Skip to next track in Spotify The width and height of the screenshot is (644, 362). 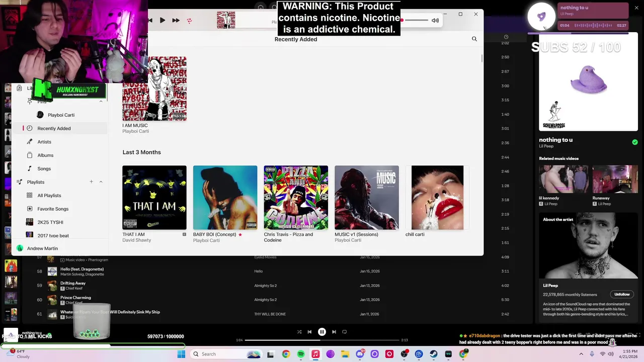[334, 332]
